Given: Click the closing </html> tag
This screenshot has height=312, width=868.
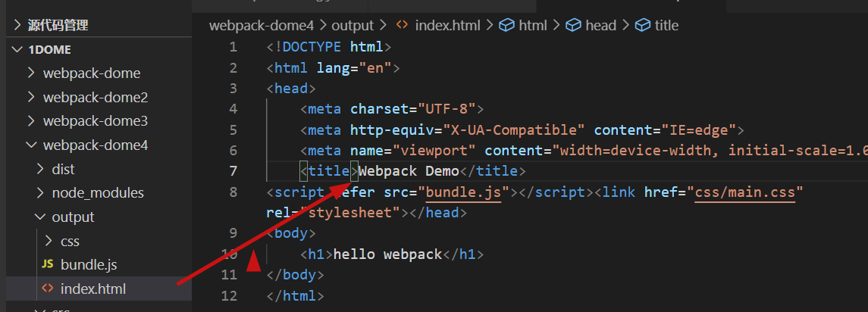Looking at the screenshot, I should point(295,296).
